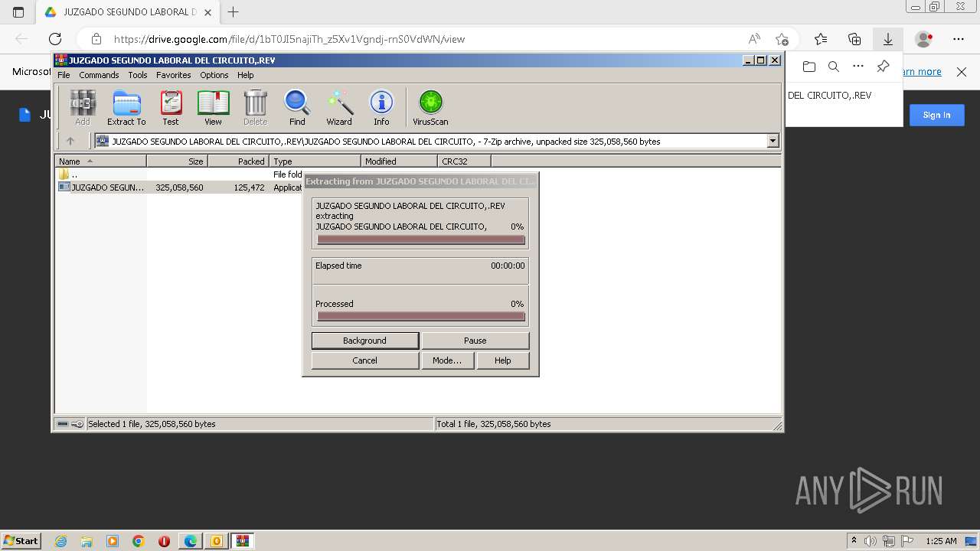Sort by Packed column header

tap(238, 161)
